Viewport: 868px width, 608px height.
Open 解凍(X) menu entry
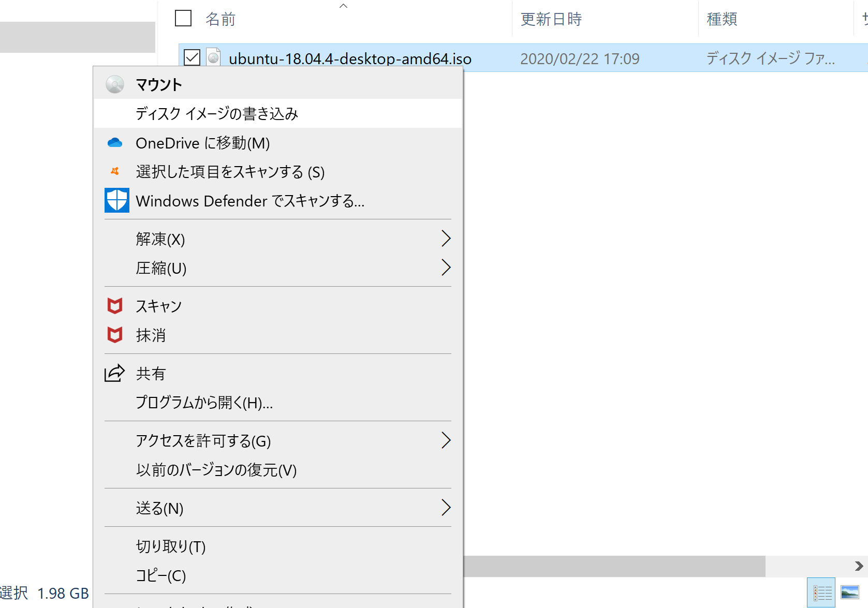[278, 239]
